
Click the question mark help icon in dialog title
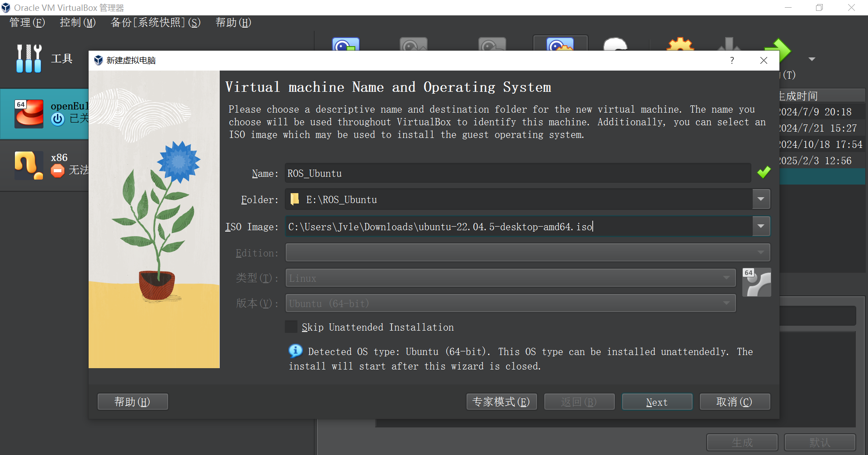[732, 61]
